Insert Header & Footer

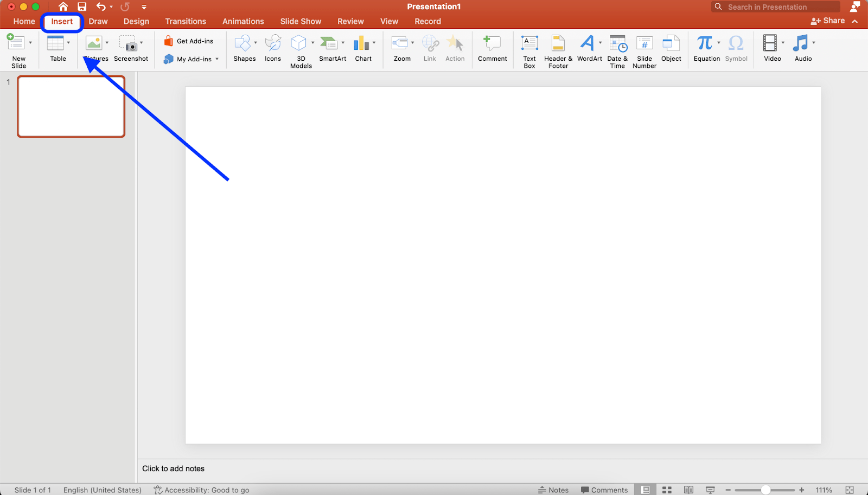[x=557, y=50]
